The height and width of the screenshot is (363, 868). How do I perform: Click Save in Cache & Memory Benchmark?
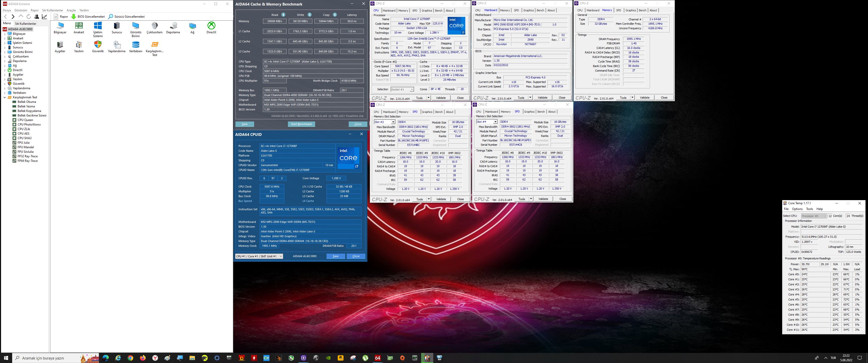click(245, 124)
